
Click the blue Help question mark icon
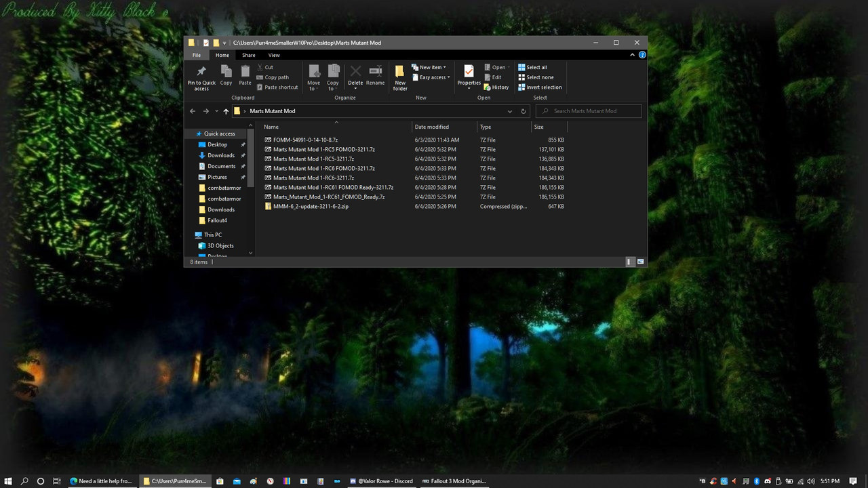(642, 55)
